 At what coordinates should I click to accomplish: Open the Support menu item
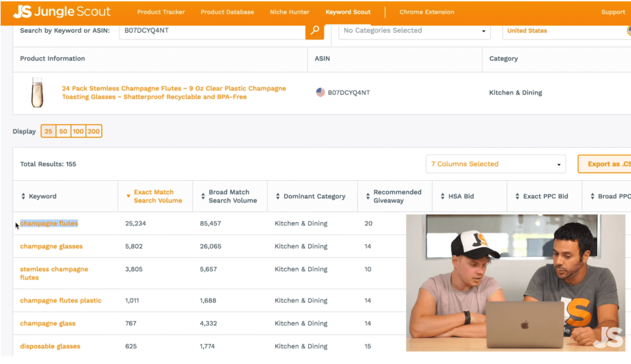pyautogui.click(x=613, y=12)
